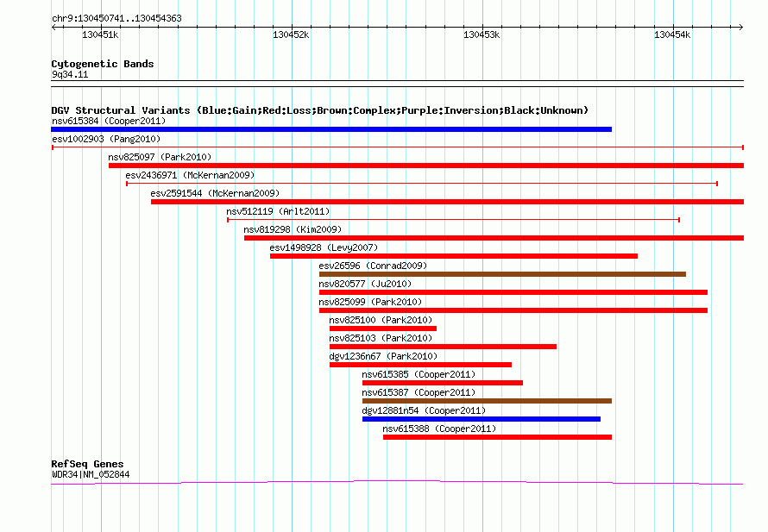Click the esv1498928 (Levy2007) label
768x532 pixels.
(x=324, y=247)
